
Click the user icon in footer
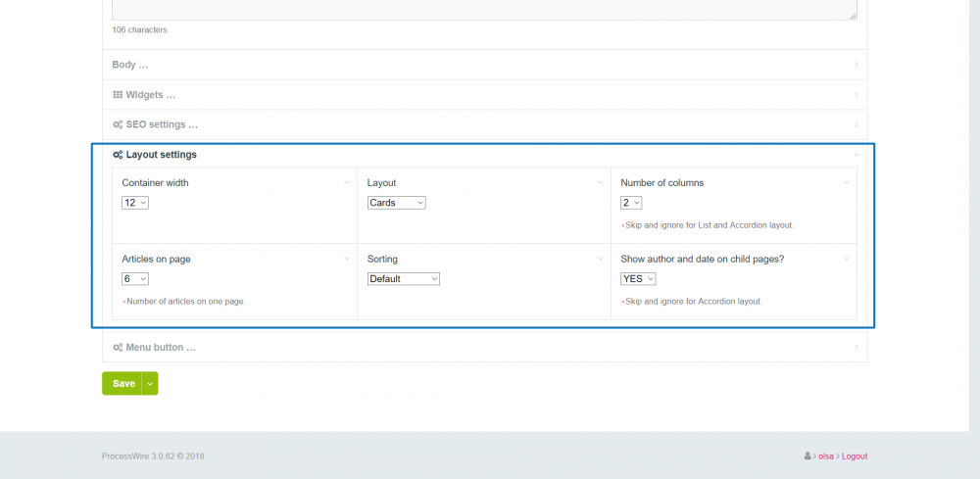(807, 456)
